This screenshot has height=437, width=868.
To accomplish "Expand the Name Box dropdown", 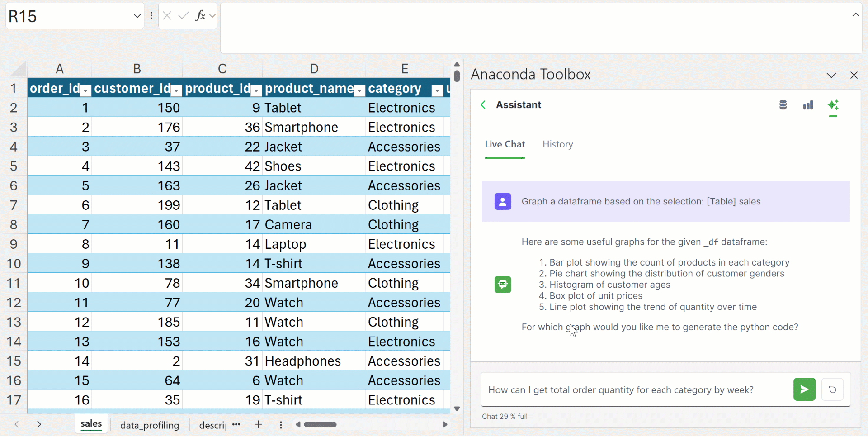I will coord(137,16).
